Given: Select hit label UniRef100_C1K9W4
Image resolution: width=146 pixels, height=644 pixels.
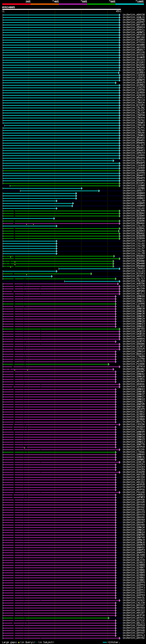Looking at the screenshot, I should point(134,188).
